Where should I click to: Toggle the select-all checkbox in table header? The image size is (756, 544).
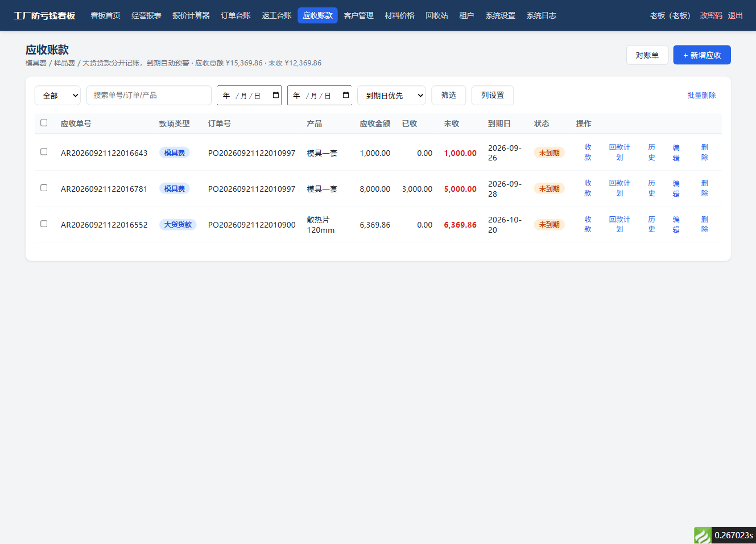pyautogui.click(x=44, y=123)
